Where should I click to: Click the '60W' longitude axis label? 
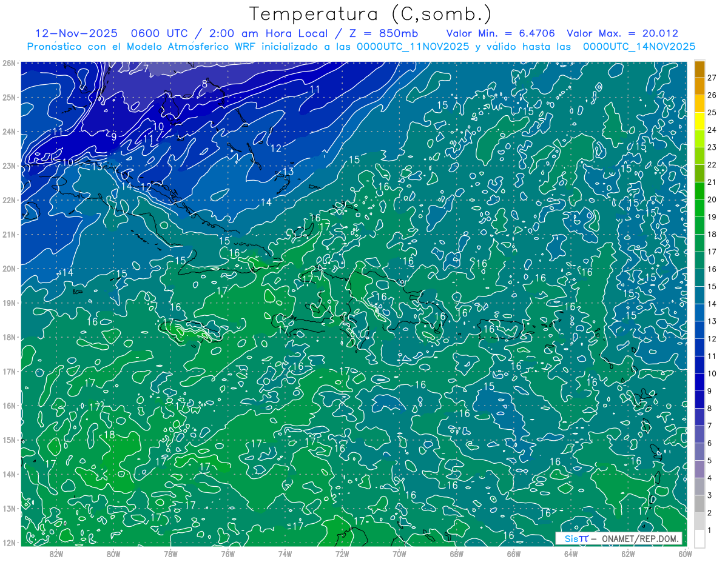click(686, 554)
